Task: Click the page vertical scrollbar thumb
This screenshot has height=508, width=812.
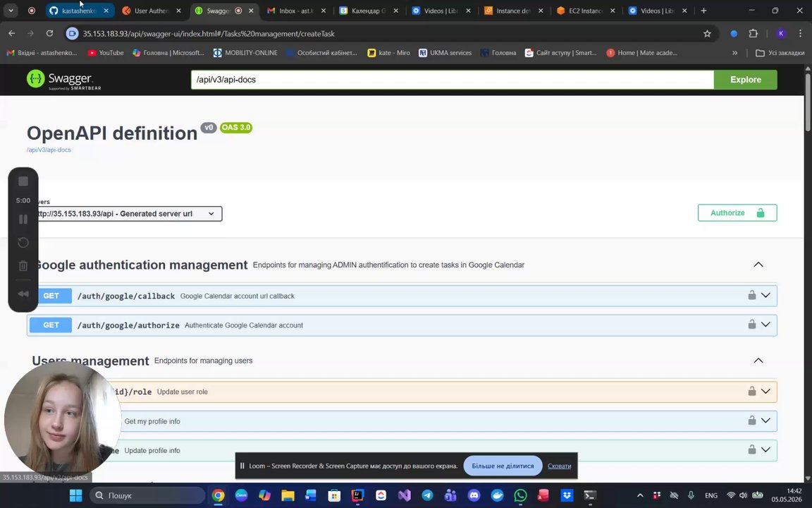Action: tap(807, 102)
